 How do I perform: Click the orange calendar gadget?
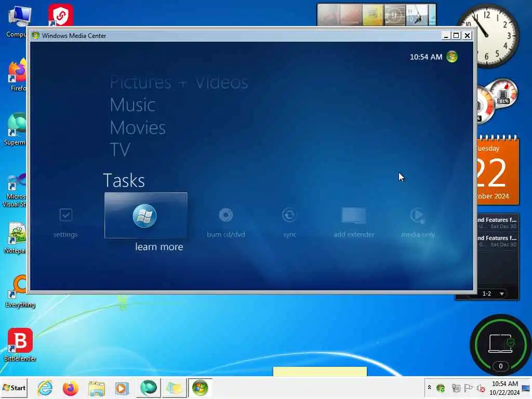click(x=498, y=170)
